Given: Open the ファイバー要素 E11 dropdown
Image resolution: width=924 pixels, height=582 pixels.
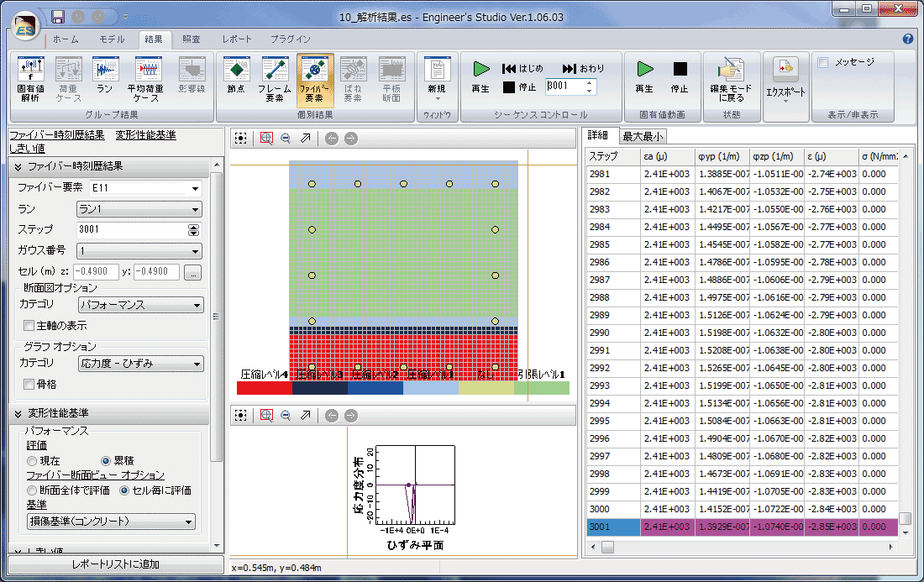Looking at the screenshot, I should (x=195, y=188).
